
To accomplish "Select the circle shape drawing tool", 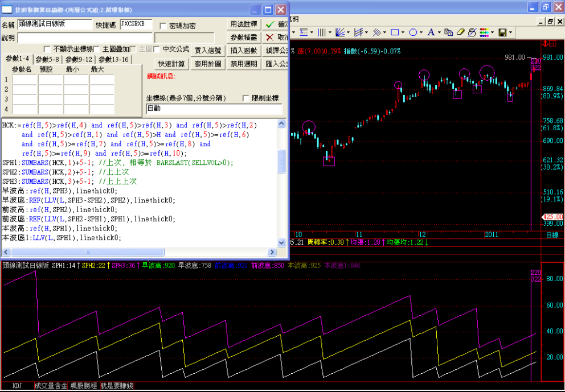I will pos(413,32).
